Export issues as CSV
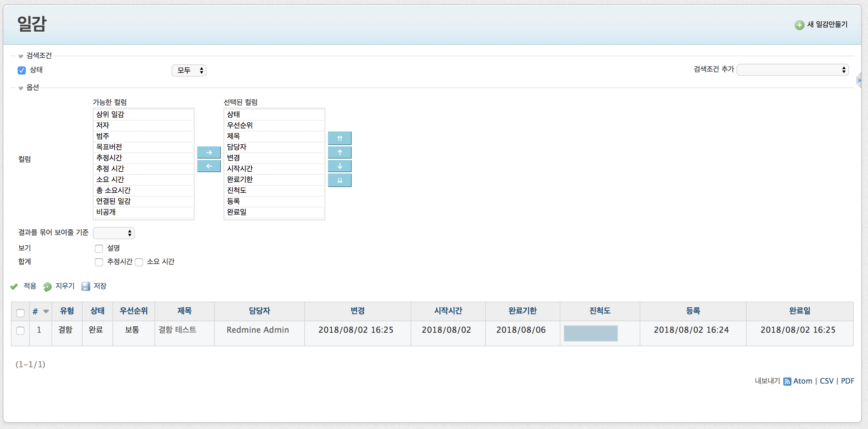This screenshot has width=868, height=429. 826,381
